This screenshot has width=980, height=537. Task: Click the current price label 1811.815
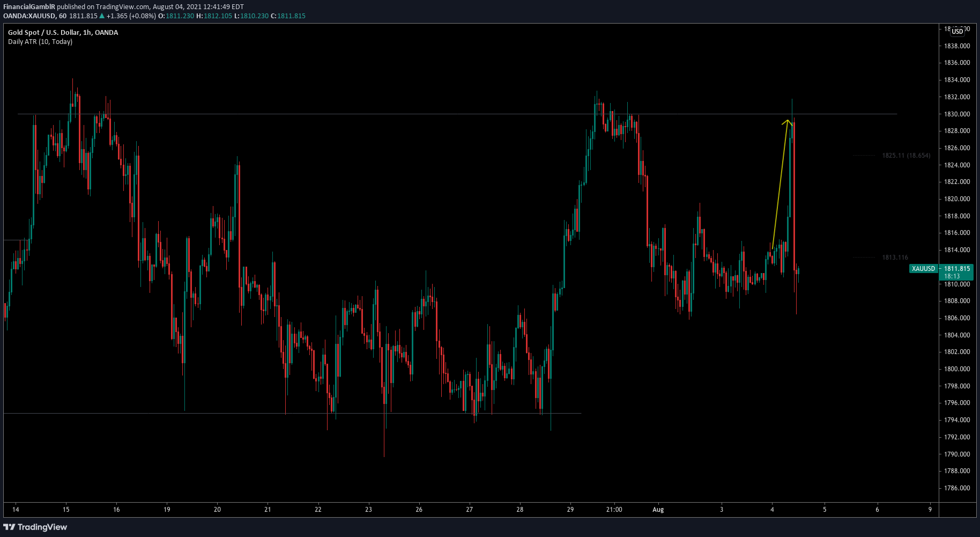[x=957, y=269]
